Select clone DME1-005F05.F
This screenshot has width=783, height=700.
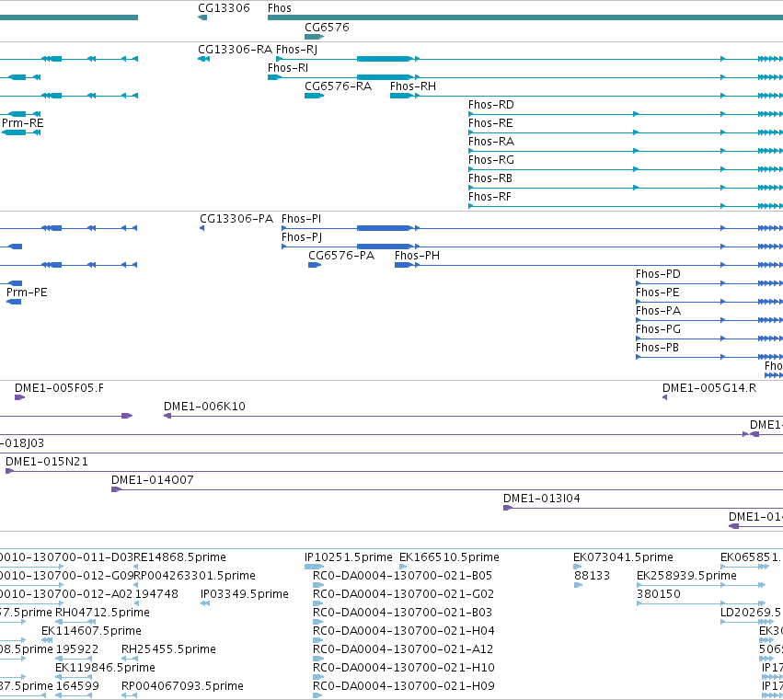[x=19, y=397]
